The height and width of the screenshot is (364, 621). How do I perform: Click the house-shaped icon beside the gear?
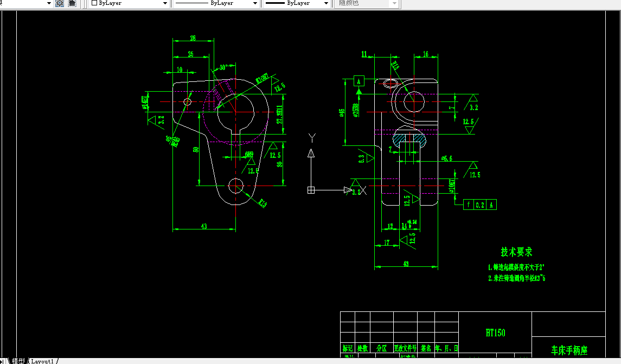click(72, 3)
